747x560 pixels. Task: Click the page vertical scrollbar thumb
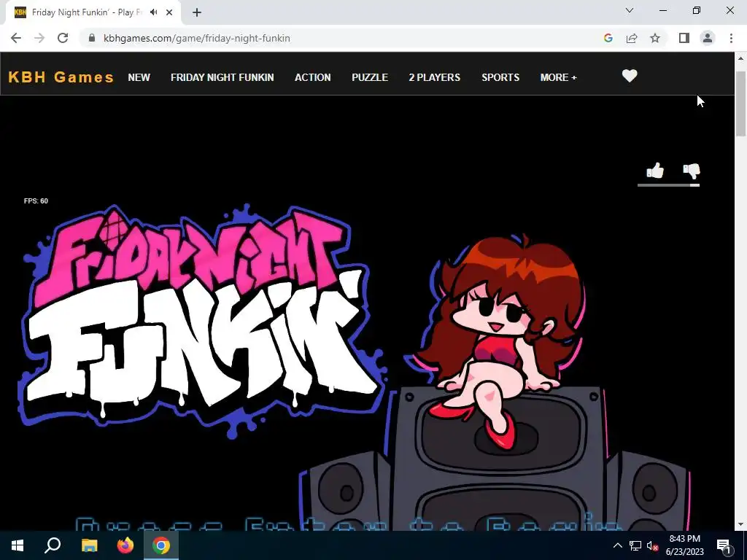click(740, 104)
